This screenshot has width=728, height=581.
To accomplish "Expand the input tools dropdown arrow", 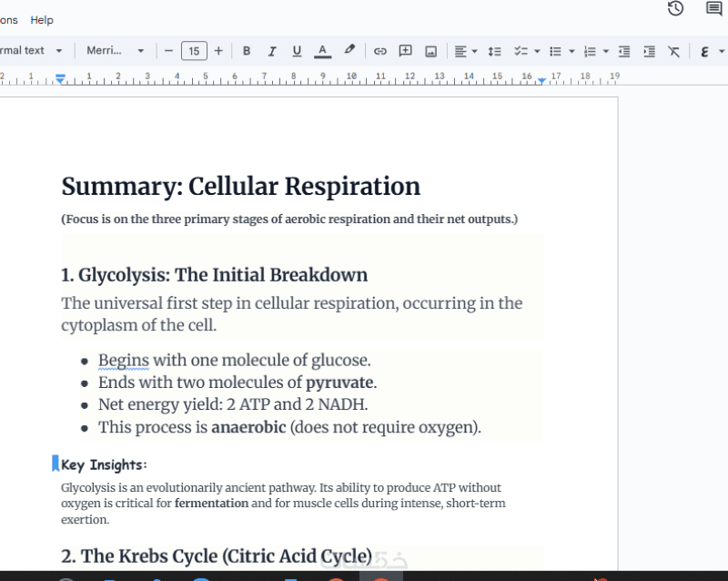I will point(722,51).
